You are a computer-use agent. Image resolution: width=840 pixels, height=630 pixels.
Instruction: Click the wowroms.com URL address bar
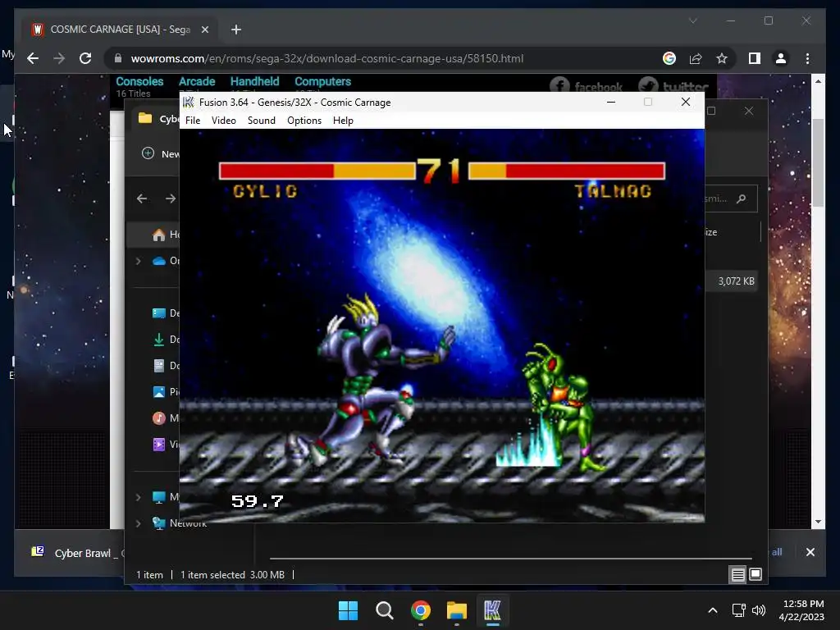coord(326,58)
